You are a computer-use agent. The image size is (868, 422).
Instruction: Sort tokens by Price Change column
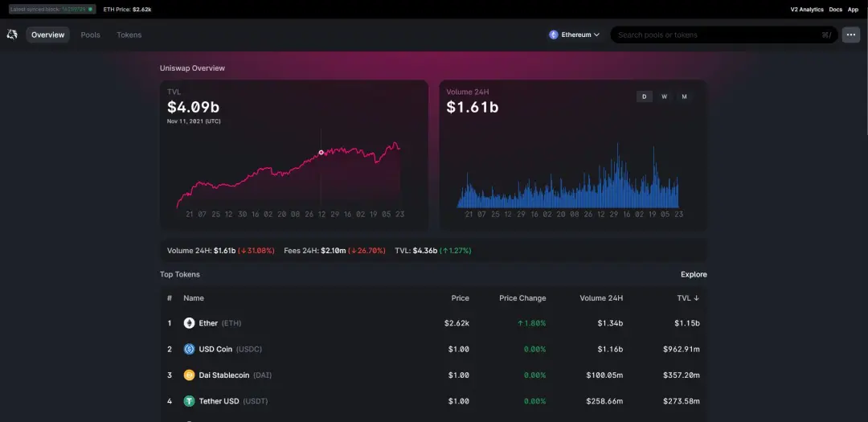point(522,298)
